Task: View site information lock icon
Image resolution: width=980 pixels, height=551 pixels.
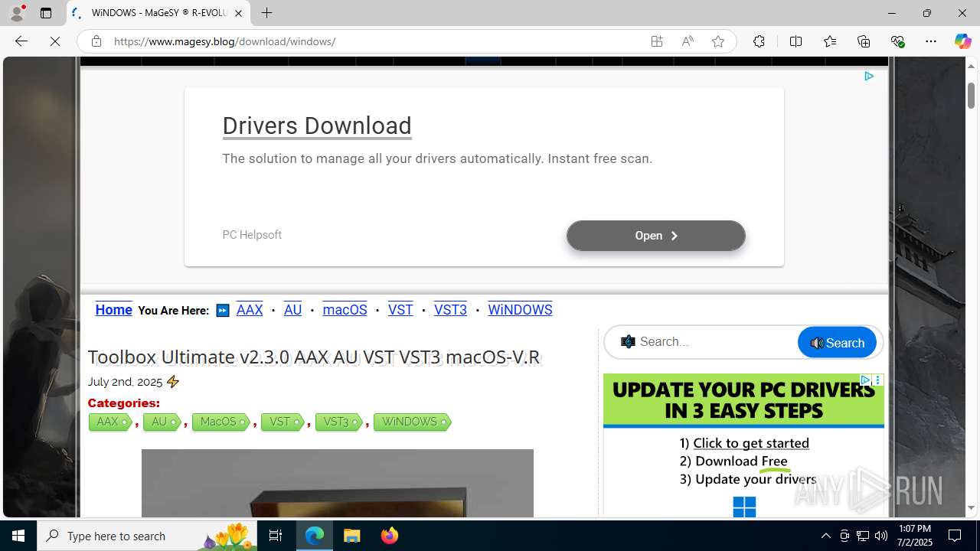Action: pos(96,41)
